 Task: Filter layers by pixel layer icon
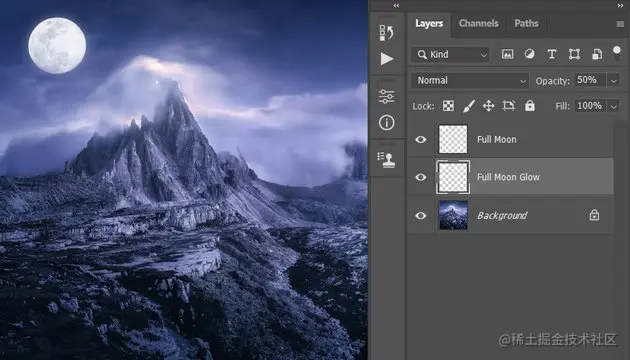tap(507, 54)
